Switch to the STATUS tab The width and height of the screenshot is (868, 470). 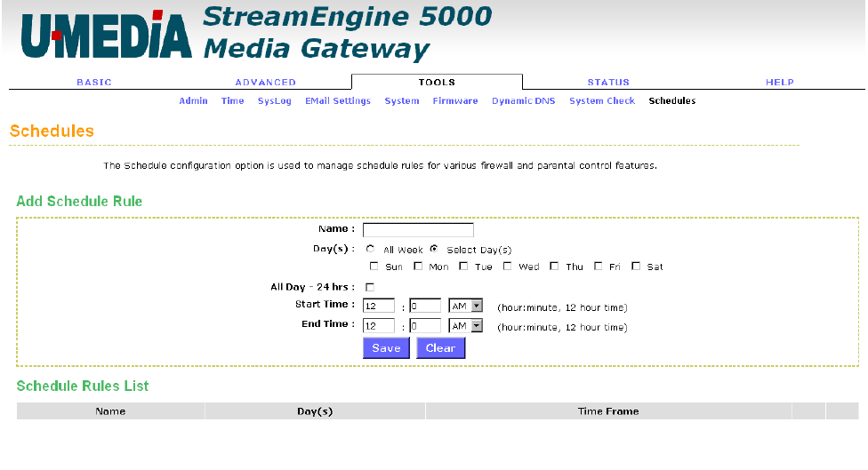[x=608, y=82]
